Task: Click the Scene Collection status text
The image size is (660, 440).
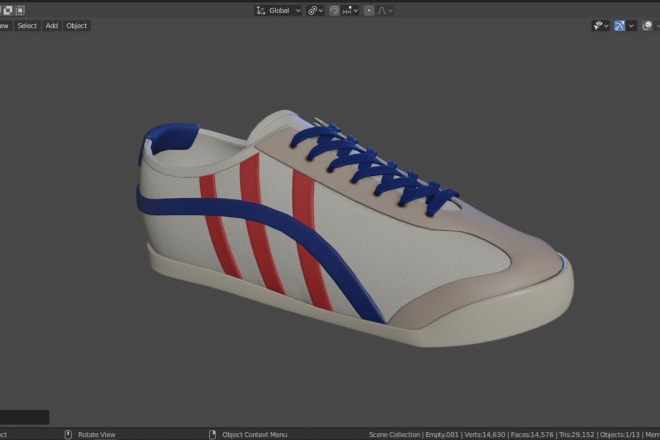Action: point(394,435)
